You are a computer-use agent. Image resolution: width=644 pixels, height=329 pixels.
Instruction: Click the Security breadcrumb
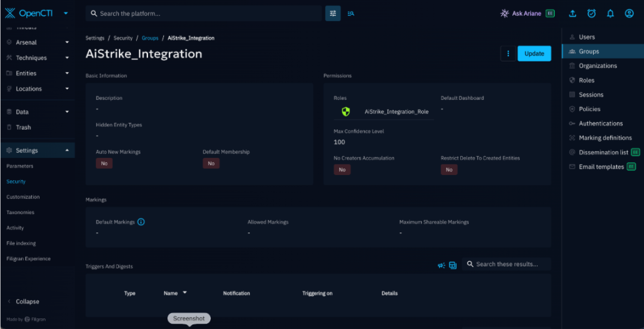pyautogui.click(x=123, y=38)
